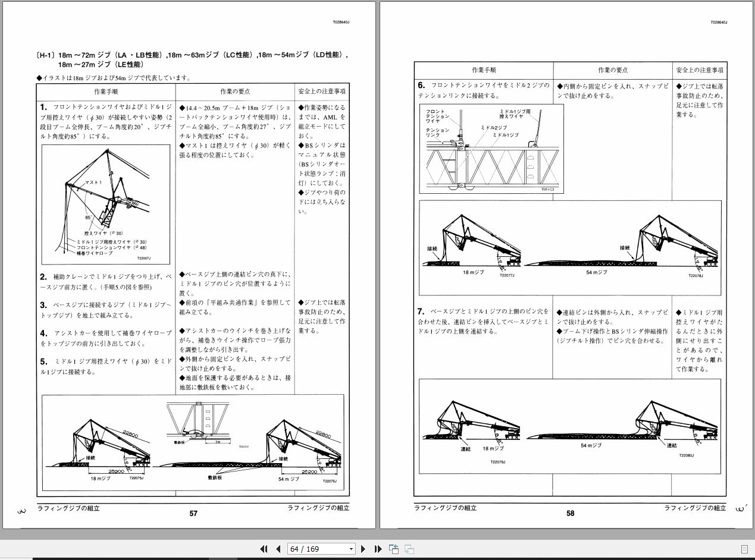Click step number 4. on the left page

pyautogui.click(x=43, y=334)
